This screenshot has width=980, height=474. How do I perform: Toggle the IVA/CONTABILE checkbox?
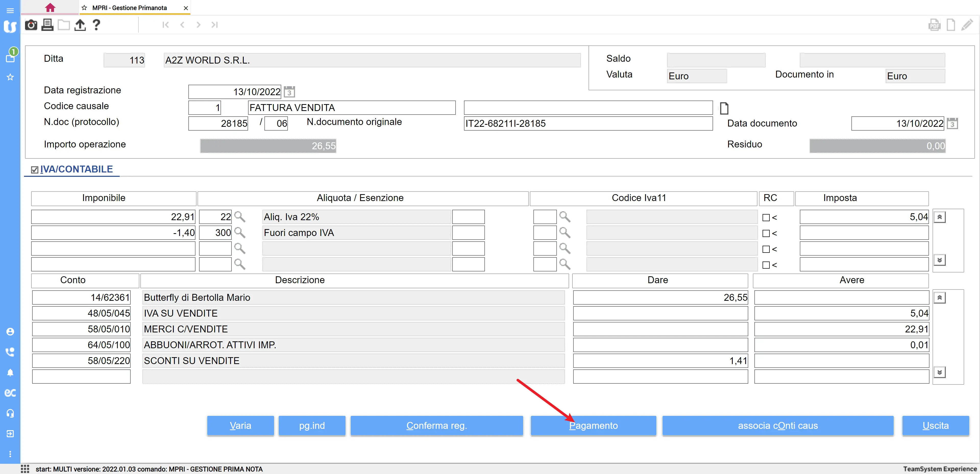[x=35, y=170]
